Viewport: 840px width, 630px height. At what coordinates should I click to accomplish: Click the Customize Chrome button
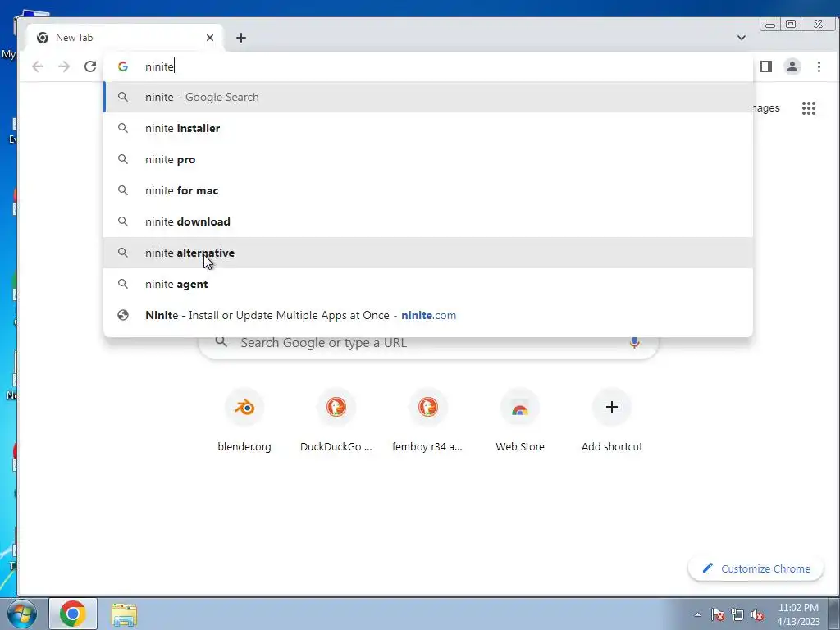pyautogui.click(x=756, y=568)
